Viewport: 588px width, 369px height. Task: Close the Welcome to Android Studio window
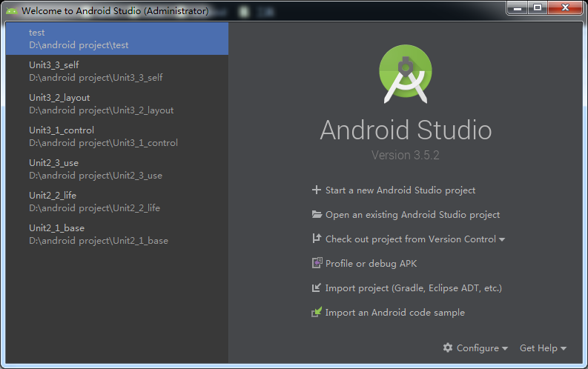pyautogui.click(x=566, y=7)
